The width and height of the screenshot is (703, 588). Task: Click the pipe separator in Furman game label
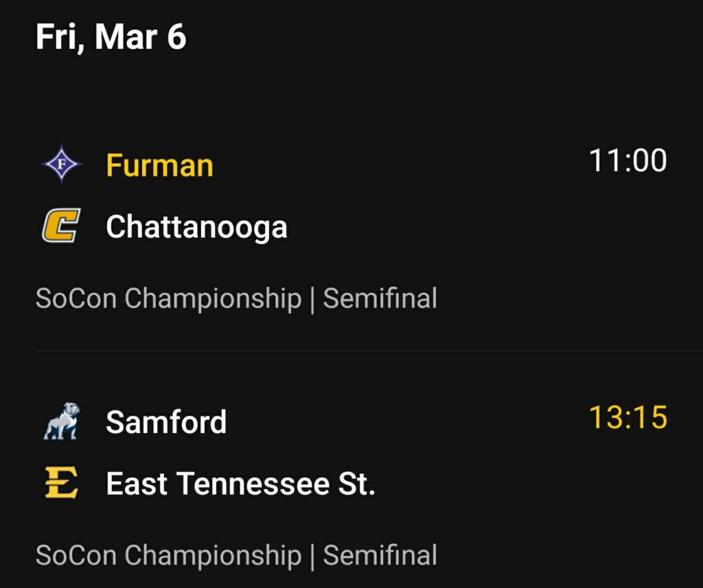click(312, 300)
